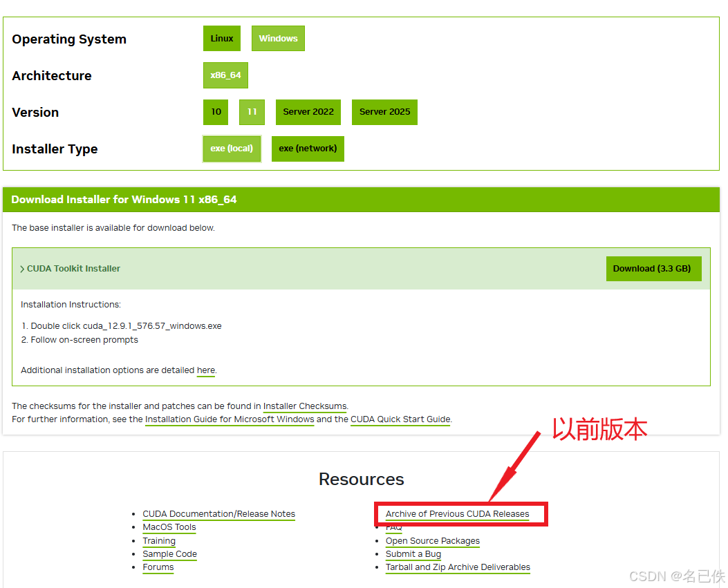This screenshot has height=588, width=728.
Task: Choose exe (network) installer type
Action: pyautogui.click(x=308, y=149)
